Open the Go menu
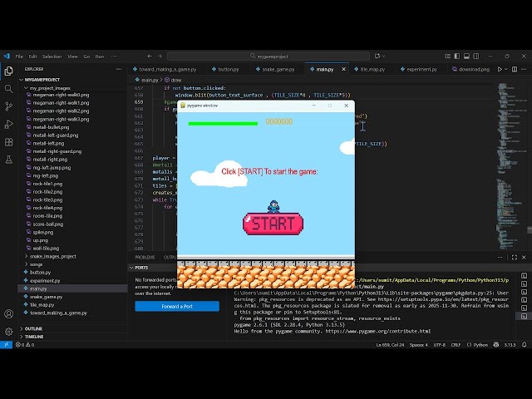This screenshot has width=532, height=399. 86,57
